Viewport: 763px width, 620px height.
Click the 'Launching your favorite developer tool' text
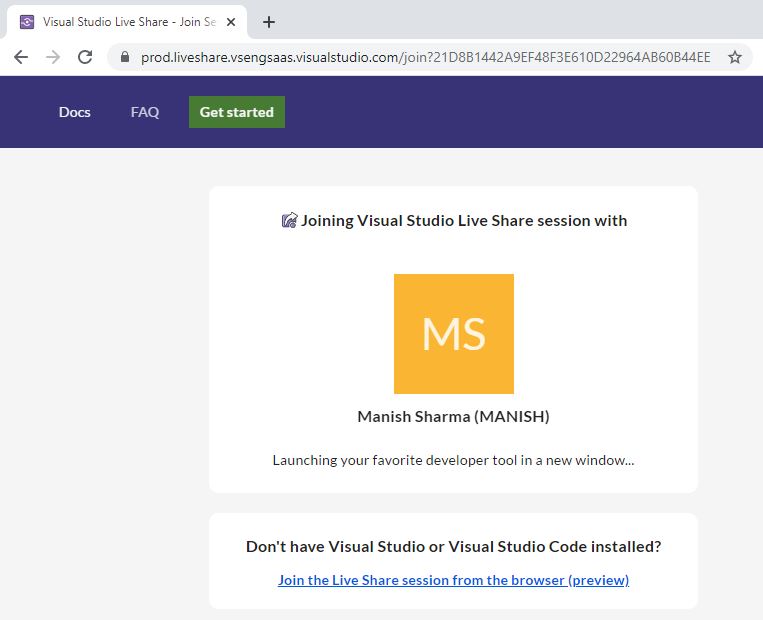(x=453, y=460)
